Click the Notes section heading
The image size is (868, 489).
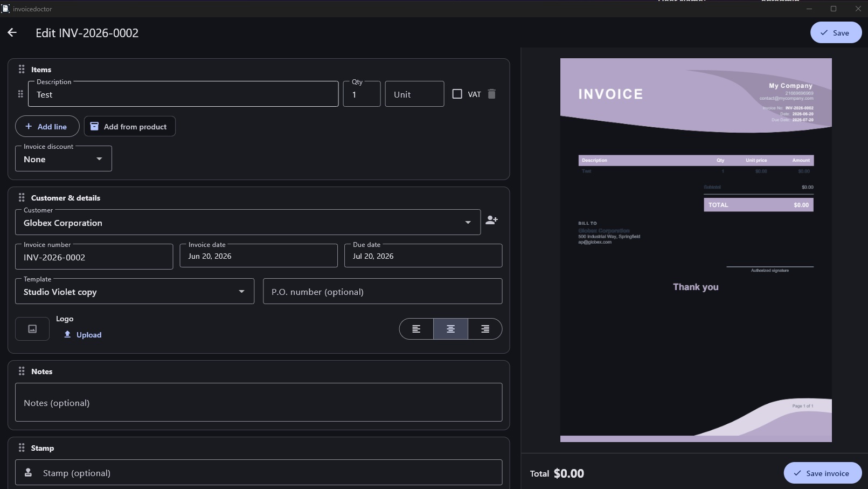pos(41,371)
